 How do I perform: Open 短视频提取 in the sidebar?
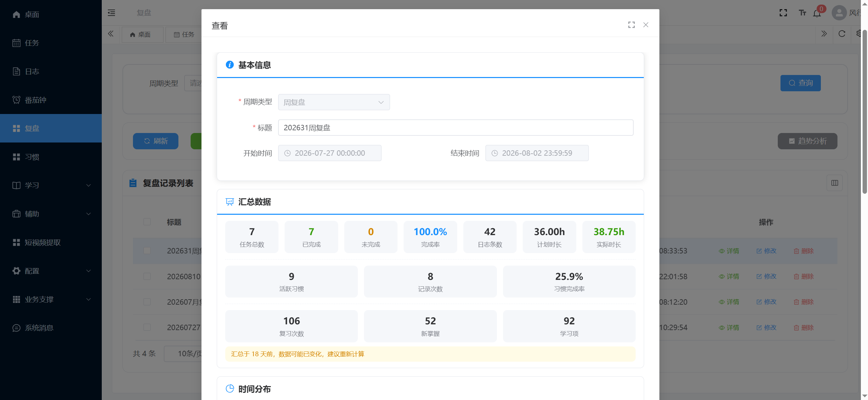(51, 242)
